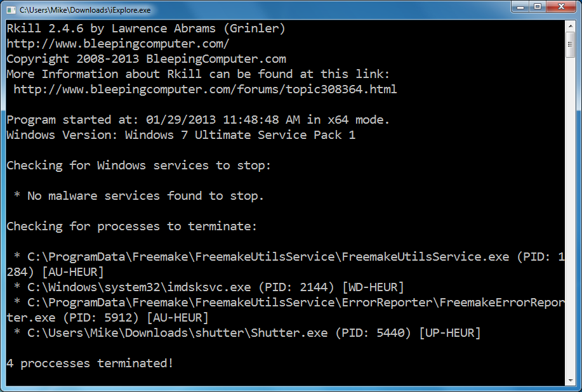Click the 'No malware services found' line
The width and height of the screenshot is (582, 392).
[x=139, y=196]
